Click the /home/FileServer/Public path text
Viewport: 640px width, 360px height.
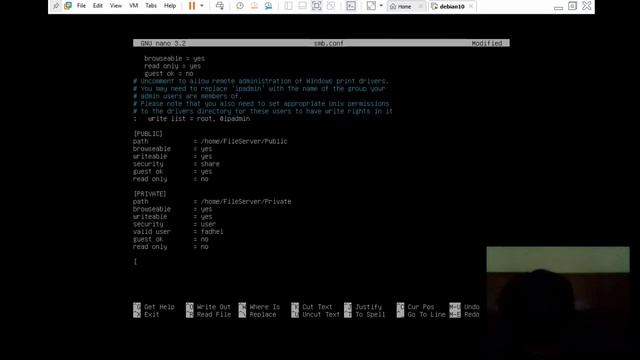coord(244,141)
